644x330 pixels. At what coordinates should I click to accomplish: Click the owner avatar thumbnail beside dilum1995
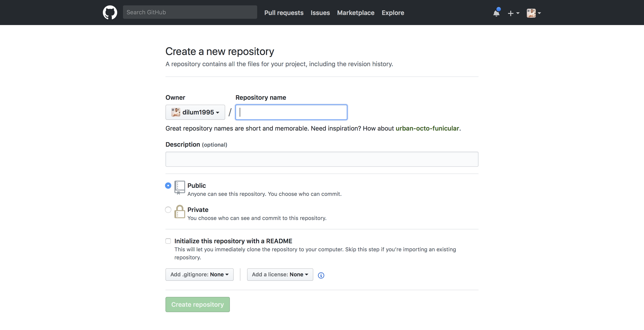pos(176,112)
